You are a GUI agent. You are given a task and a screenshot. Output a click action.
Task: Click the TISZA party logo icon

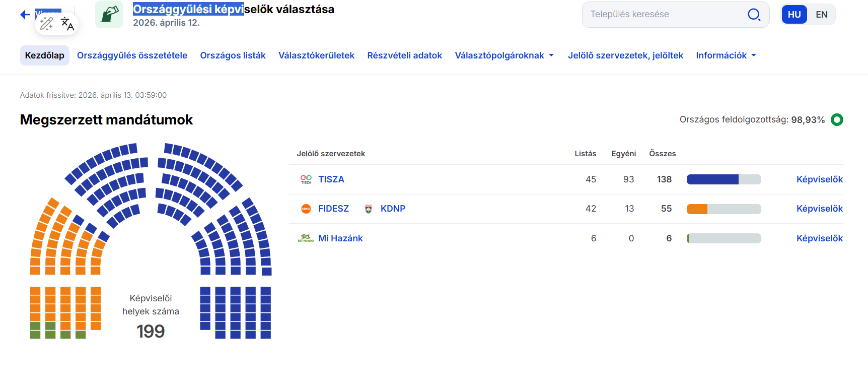point(306,179)
